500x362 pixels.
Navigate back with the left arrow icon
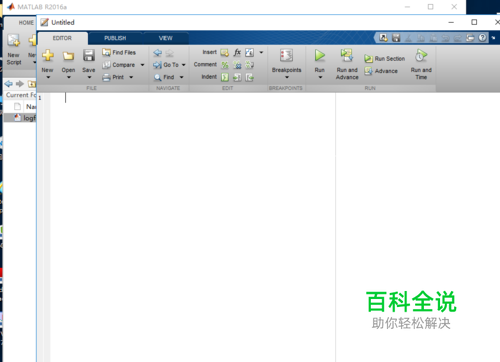click(157, 53)
